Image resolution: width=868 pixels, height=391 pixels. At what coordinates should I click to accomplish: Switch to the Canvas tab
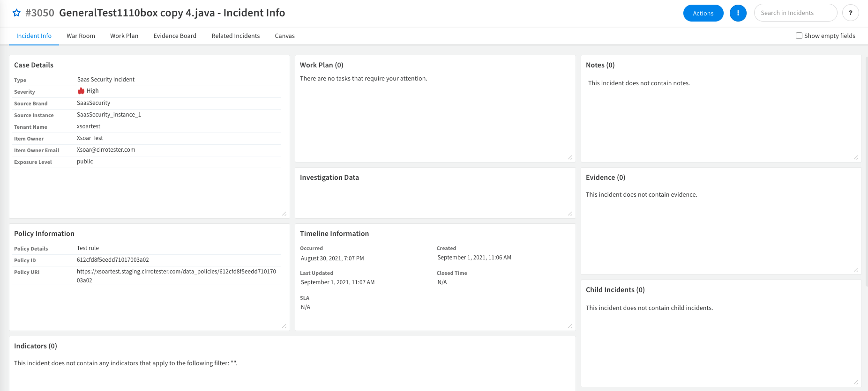click(x=284, y=36)
